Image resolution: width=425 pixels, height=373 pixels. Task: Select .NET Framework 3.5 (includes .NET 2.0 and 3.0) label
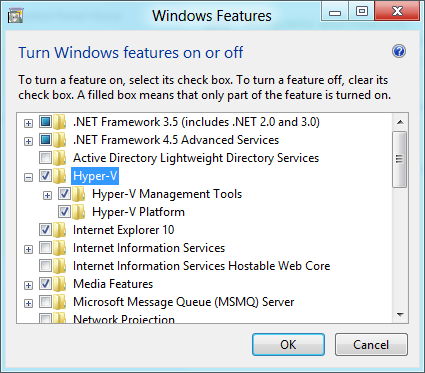[x=196, y=122]
